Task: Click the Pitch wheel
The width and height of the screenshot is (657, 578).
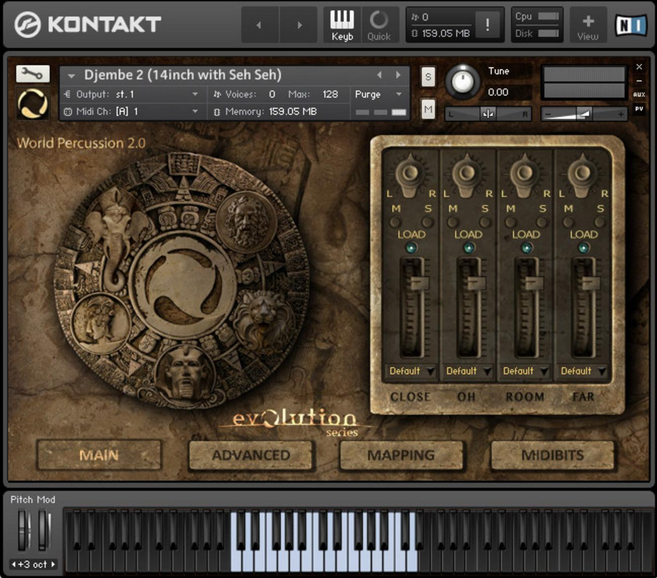Action: point(23,530)
